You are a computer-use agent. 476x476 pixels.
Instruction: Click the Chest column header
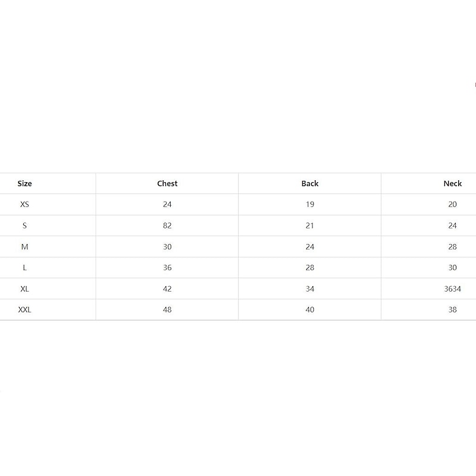point(167,183)
